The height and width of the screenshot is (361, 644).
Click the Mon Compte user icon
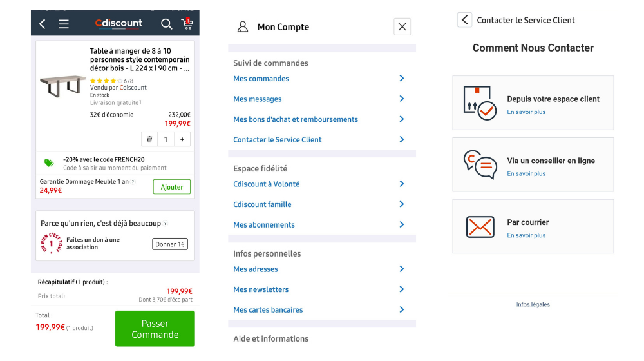point(243,27)
